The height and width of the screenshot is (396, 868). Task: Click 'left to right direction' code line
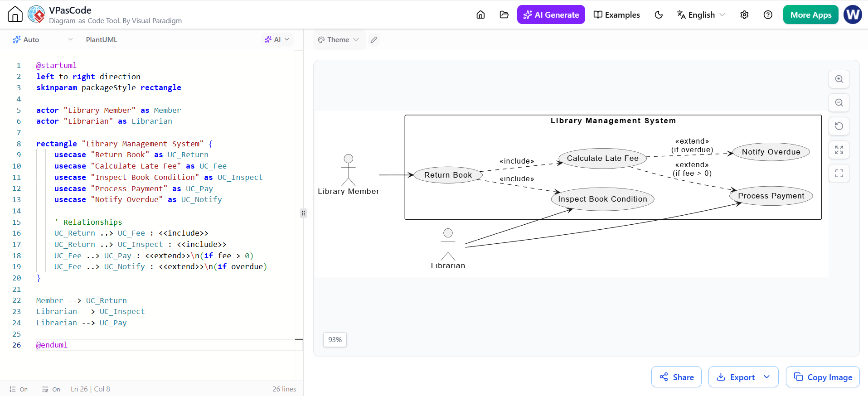coord(88,77)
